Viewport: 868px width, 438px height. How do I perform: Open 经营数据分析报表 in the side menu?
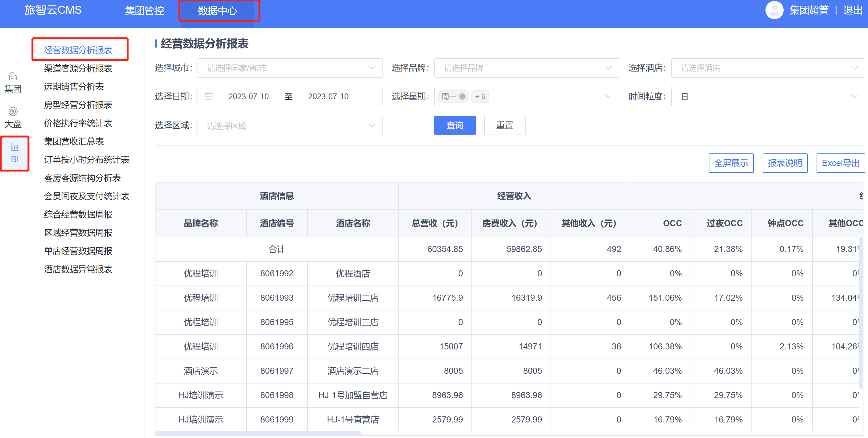(x=78, y=50)
